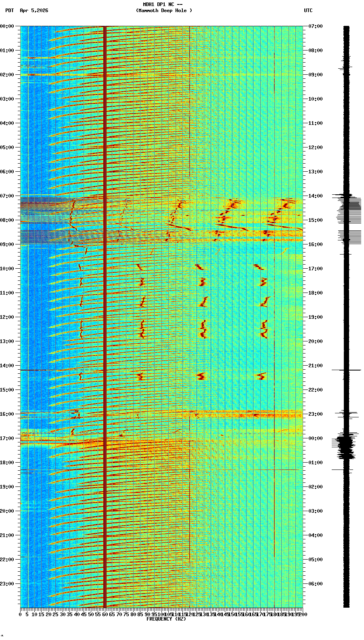Click 05:00 on the UTC time axis
The height and width of the screenshot is (640, 364).
pyautogui.click(x=316, y=560)
